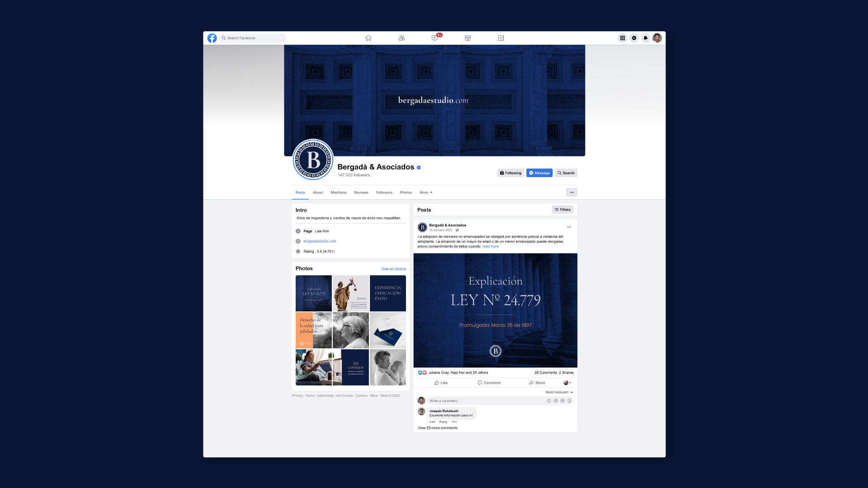Click the 2 Shares count
This screenshot has height=488, width=868.
click(x=566, y=373)
